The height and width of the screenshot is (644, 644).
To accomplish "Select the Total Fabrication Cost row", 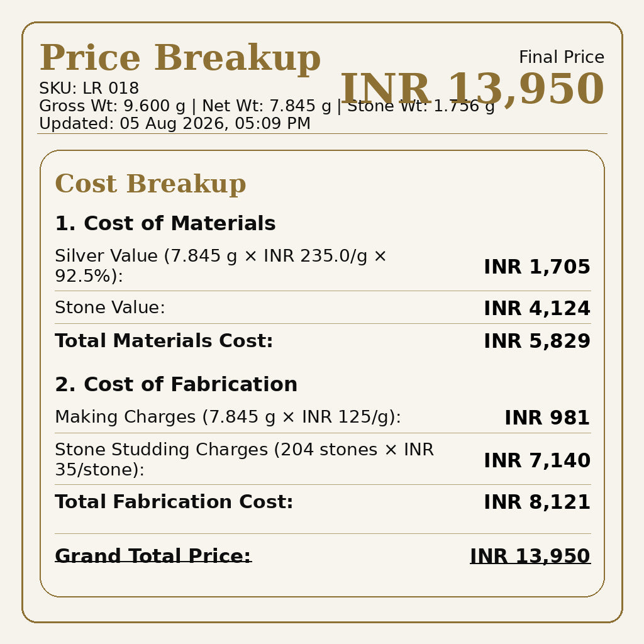I will click(323, 502).
